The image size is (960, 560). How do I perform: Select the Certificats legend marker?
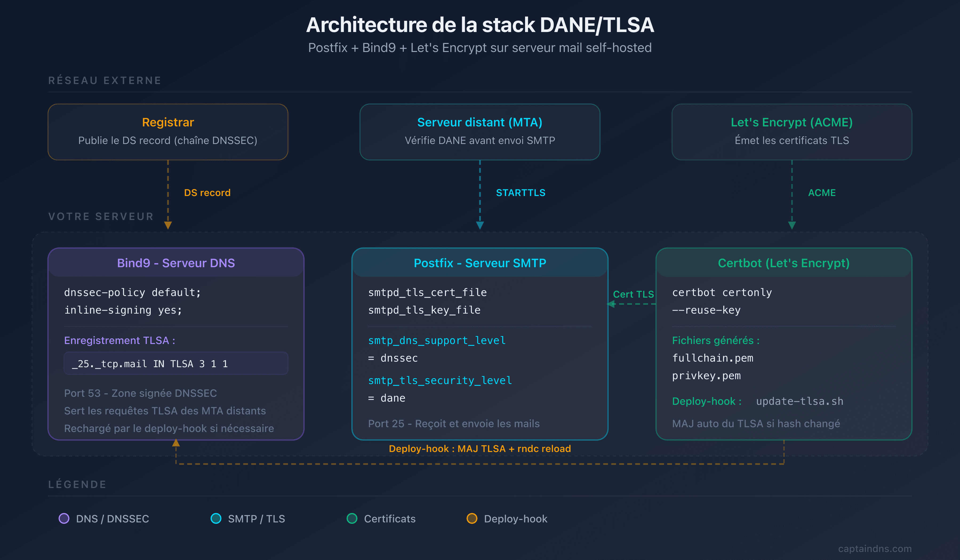[352, 518]
